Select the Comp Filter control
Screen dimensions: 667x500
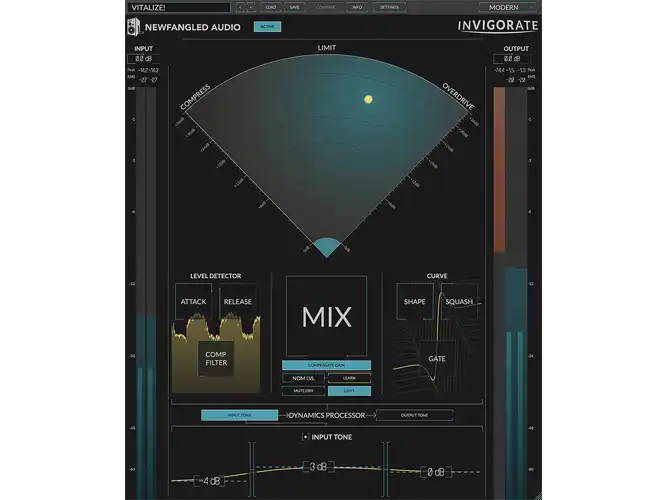tap(216, 358)
